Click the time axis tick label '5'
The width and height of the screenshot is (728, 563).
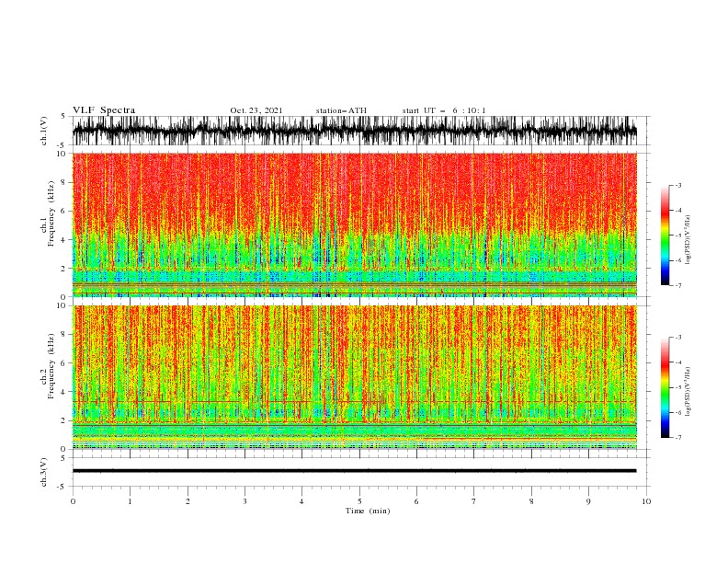click(x=359, y=501)
